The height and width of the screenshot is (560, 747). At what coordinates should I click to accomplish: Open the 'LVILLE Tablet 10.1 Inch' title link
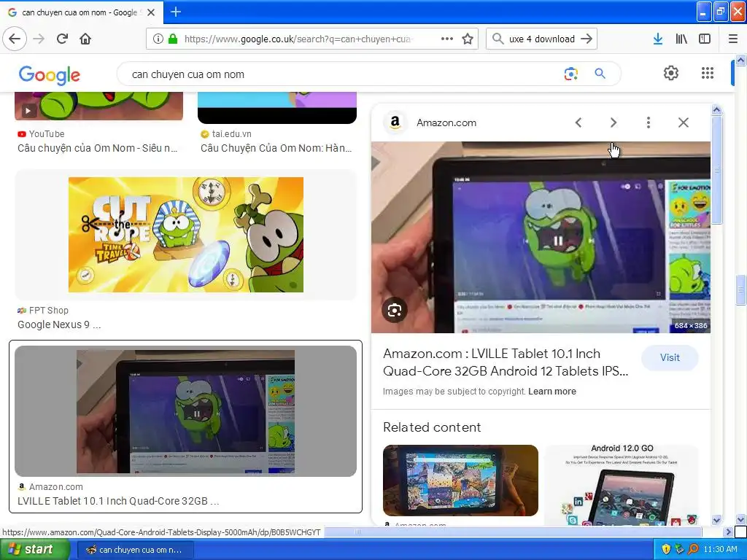(506, 362)
